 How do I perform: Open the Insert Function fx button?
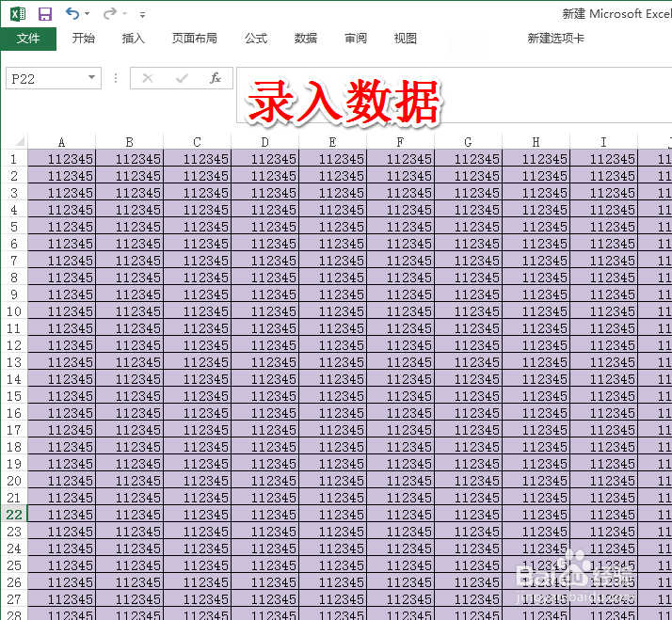216,78
